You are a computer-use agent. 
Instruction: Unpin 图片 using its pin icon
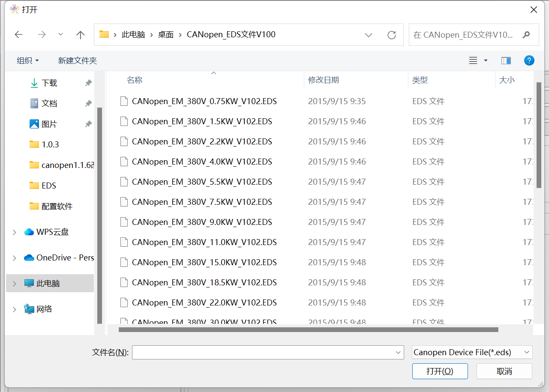pyautogui.click(x=88, y=124)
